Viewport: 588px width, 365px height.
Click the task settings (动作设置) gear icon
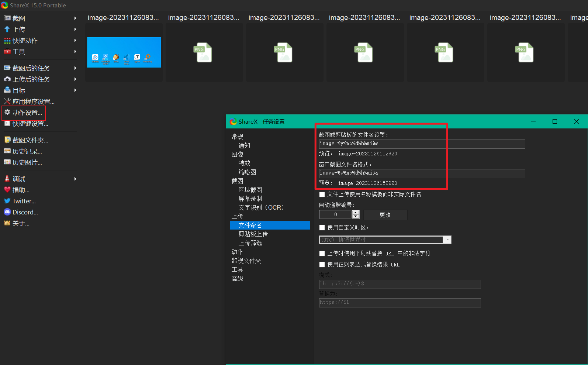(x=7, y=112)
